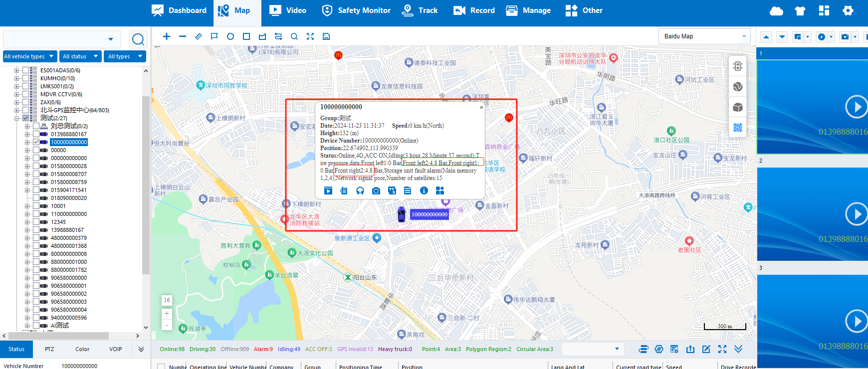The height and width of the screenshot is (369, 868).
Task: Click the save icon in map toolbar
Action: 326,36
